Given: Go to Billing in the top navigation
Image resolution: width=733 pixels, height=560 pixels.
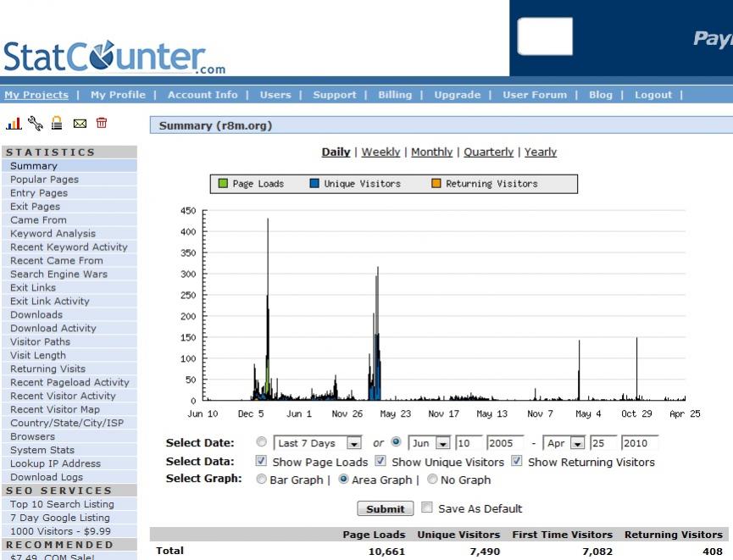Looking at the screenshot, I should [395, 95].
